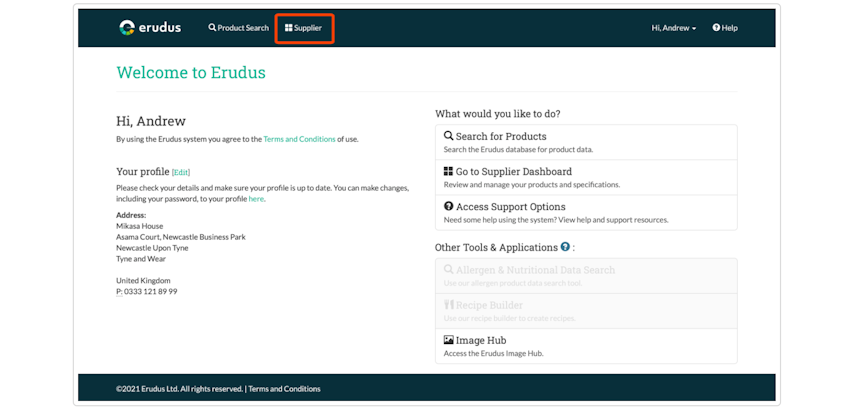The width and height of the screenshot is (858, 412).
Task: Open the Terms and Conditions link in welcome text
Action: [x=299, y=139]
